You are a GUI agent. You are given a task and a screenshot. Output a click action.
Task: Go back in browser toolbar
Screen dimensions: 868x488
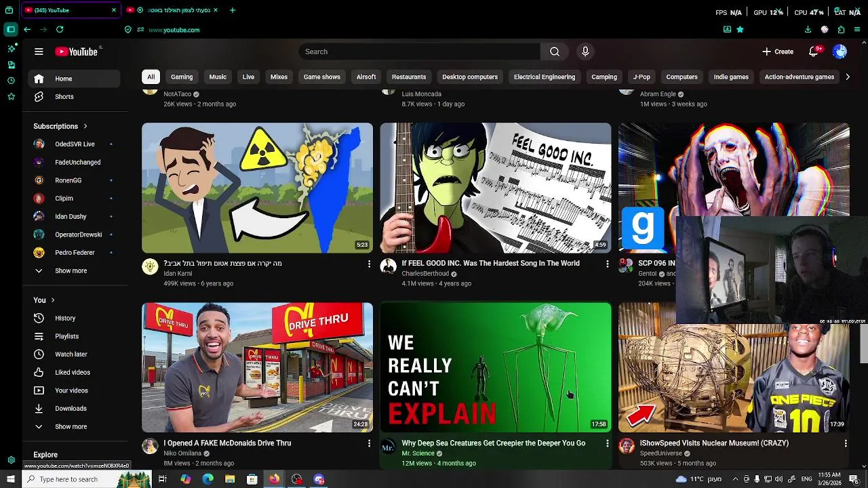pos(27,30)
